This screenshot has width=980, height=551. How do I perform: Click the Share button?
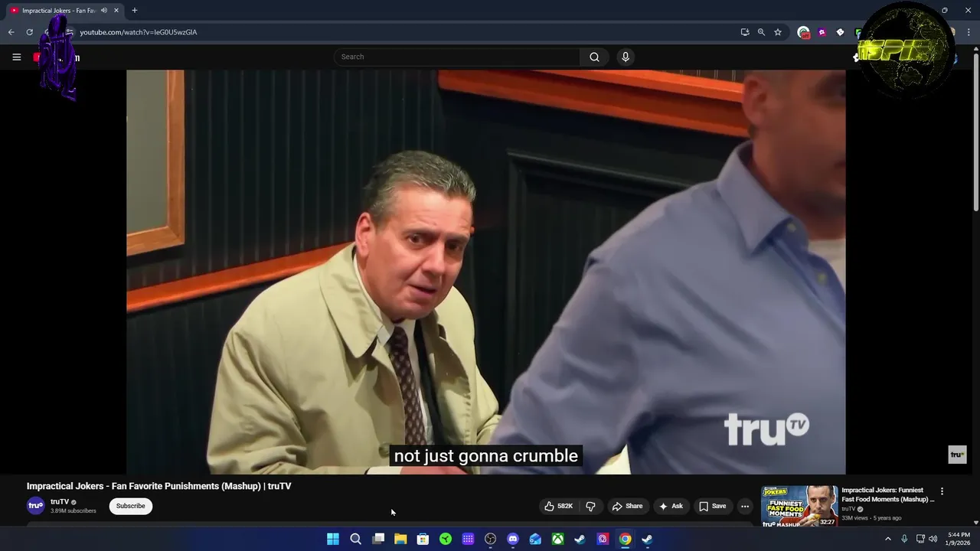pos(627,506)
